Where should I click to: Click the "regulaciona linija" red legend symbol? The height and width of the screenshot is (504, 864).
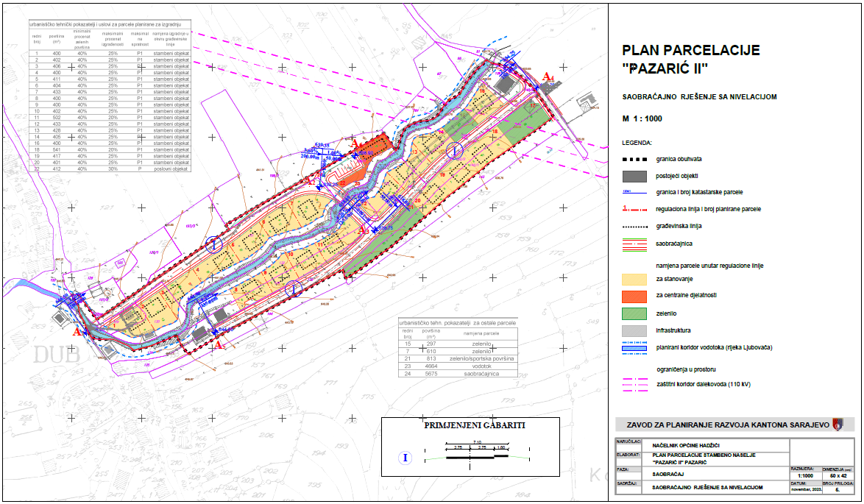636,210
